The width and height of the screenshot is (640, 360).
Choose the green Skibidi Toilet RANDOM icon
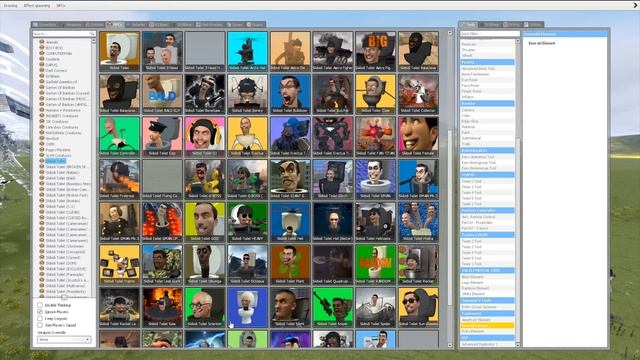click(375, 264)
